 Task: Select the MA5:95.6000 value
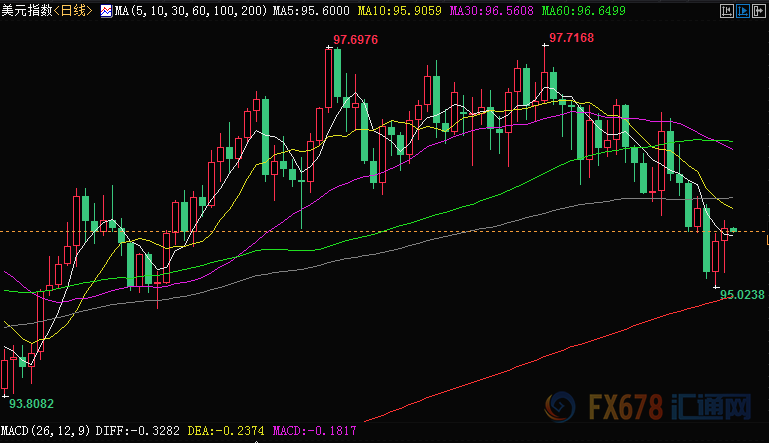(x=311, y=11)
